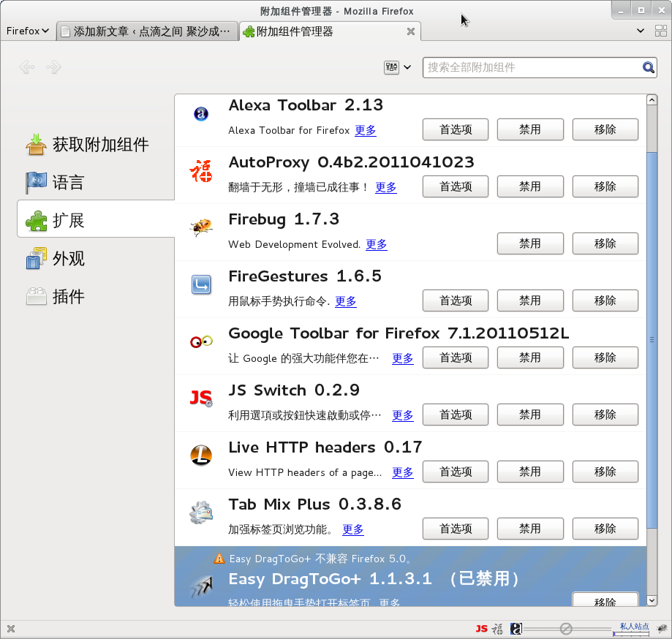Image resolution: width=672 pixels, height=639 pixels.
Task: Remove Live HTTP headers extension
Action: [x=605, y=472]
